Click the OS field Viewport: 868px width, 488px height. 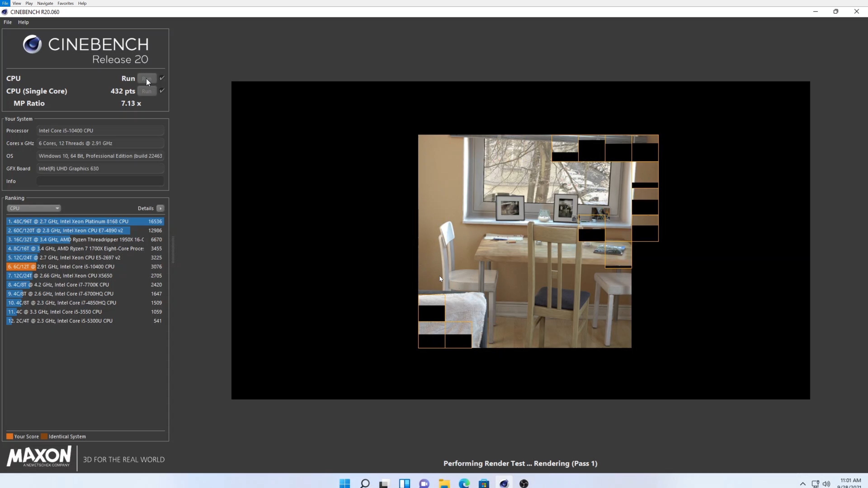click(100, 156)
